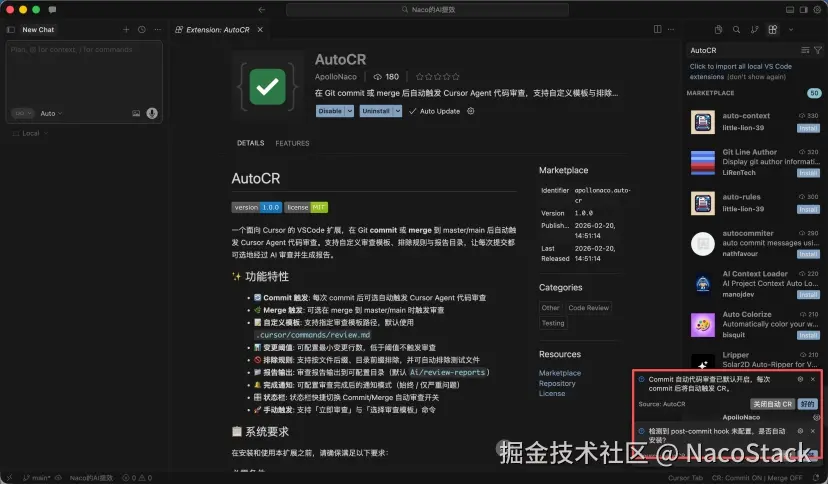Toggle the secondary sidebar layout icon
Viewport: 828px width, 484px height.
click(803, 10)
